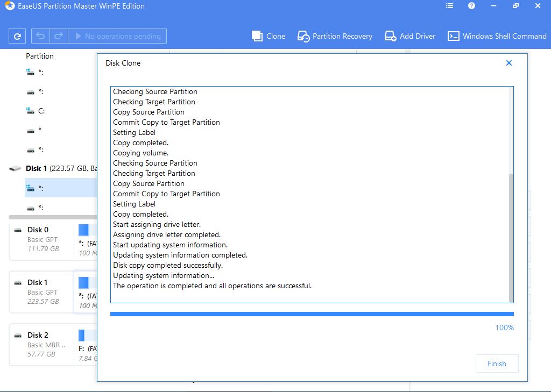Close the Disk Clone dialog
Screen dimensions: 551x392
pyautogui.click(x=509, y=63)
